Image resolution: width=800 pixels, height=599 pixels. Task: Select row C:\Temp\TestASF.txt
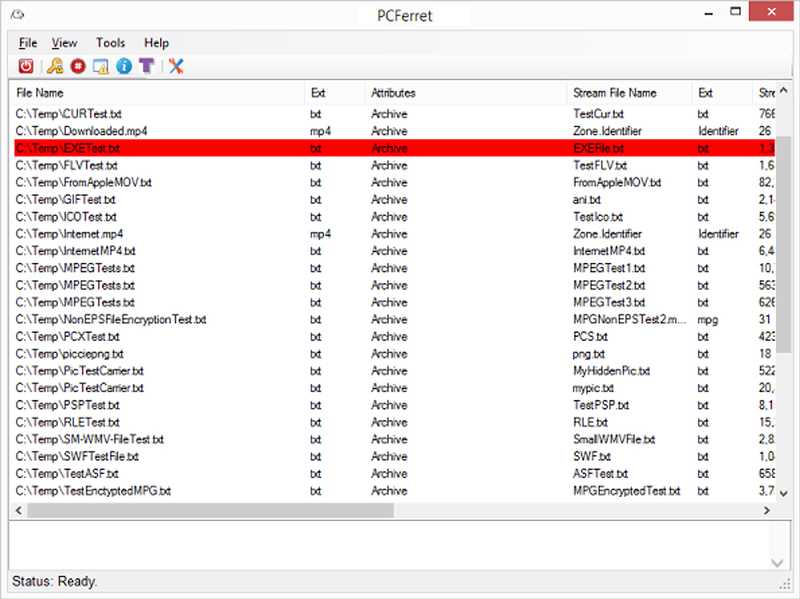tap(394, 473)
